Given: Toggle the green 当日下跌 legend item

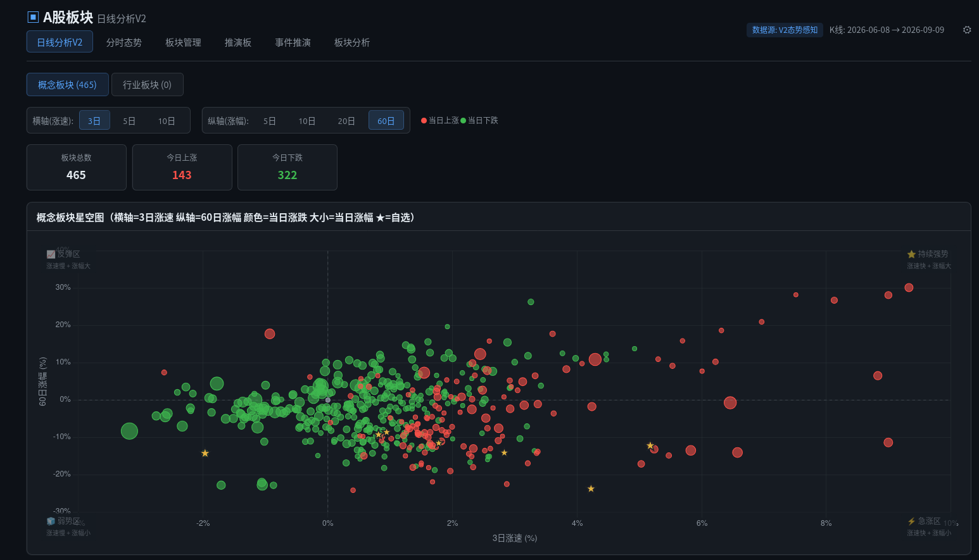Looking at the screenshot, I should click(x=479, y=120).
